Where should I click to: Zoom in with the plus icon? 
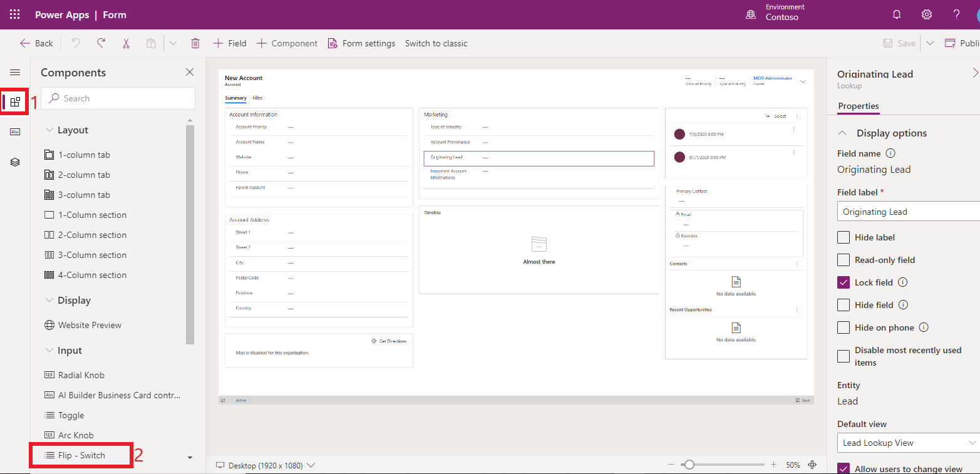click(773, 465)
